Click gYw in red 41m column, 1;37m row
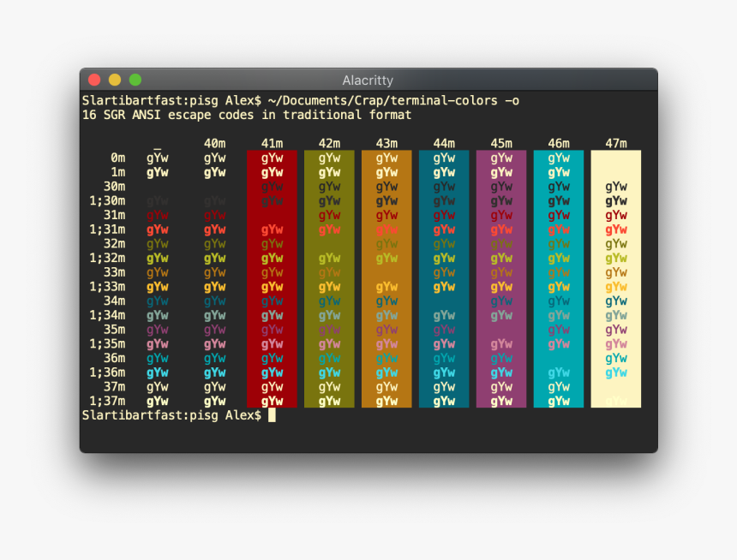 click(x=273, y=402)
